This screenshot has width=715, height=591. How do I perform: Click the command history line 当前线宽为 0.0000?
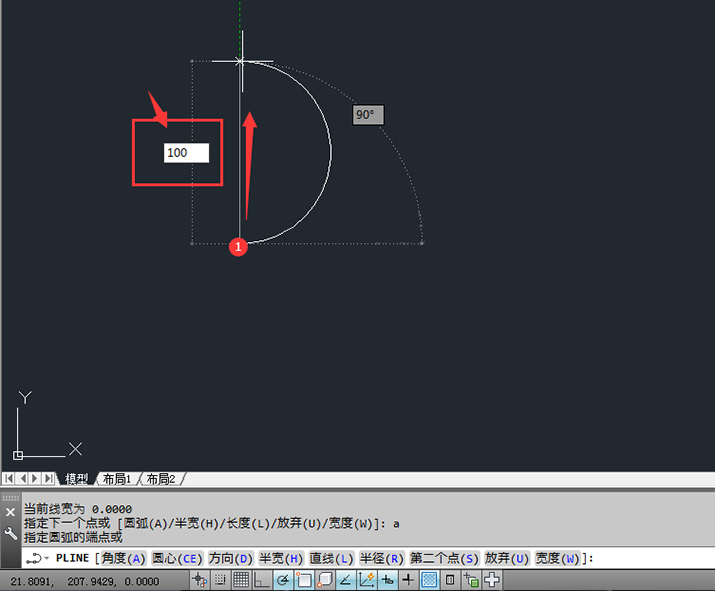click(x=78, y=509)
